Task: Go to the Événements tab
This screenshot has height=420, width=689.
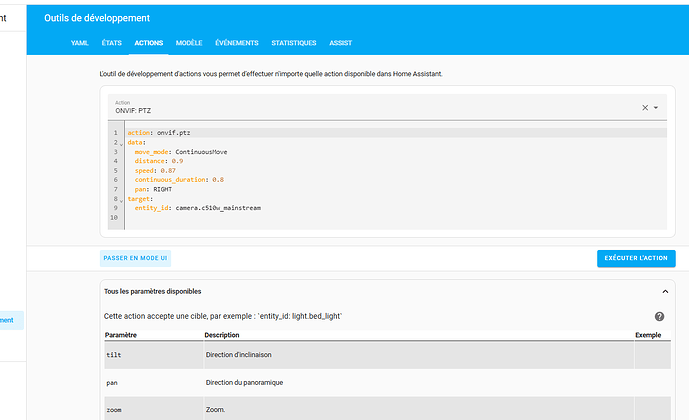Action: coord(237,43)
